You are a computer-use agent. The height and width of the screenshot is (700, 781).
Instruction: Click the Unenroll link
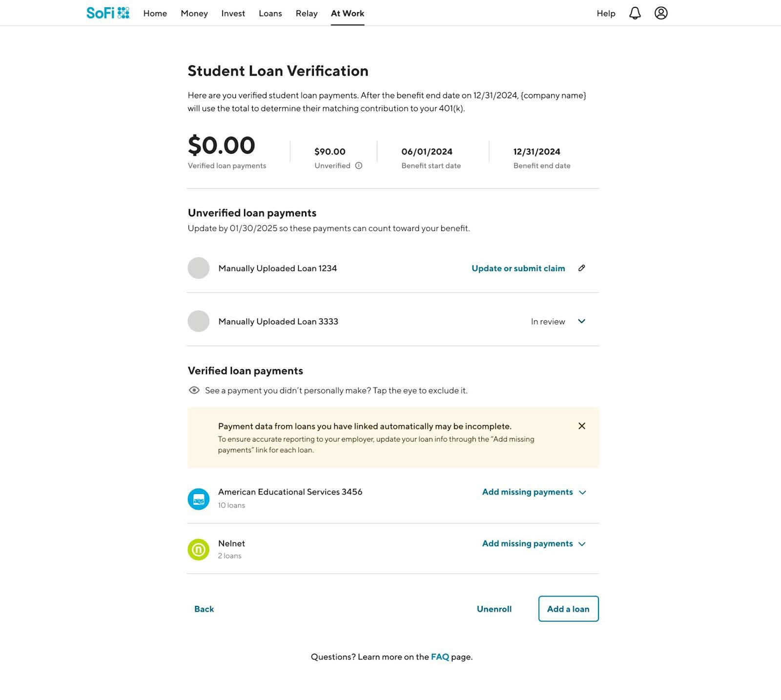point(494,609)
